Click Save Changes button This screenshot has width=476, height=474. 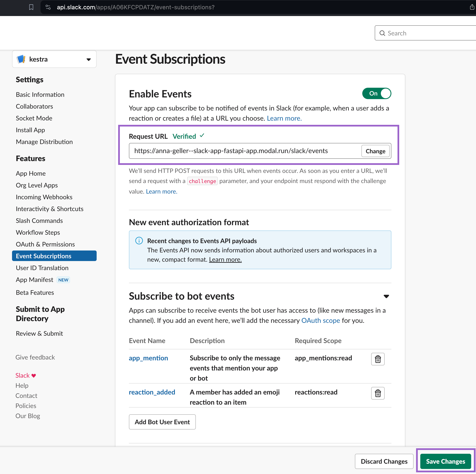pyautogui.click(x=445, y=461)
